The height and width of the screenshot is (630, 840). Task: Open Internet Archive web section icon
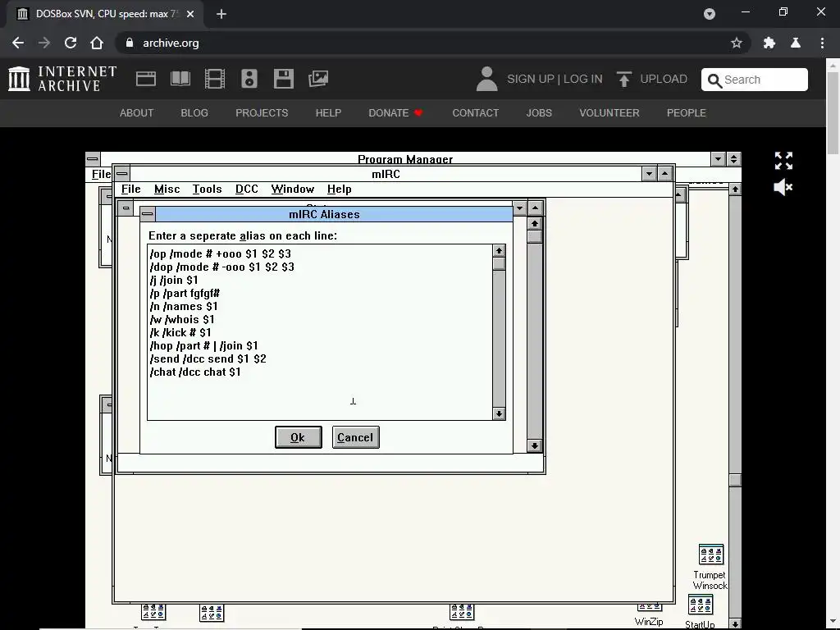[146, 79]
